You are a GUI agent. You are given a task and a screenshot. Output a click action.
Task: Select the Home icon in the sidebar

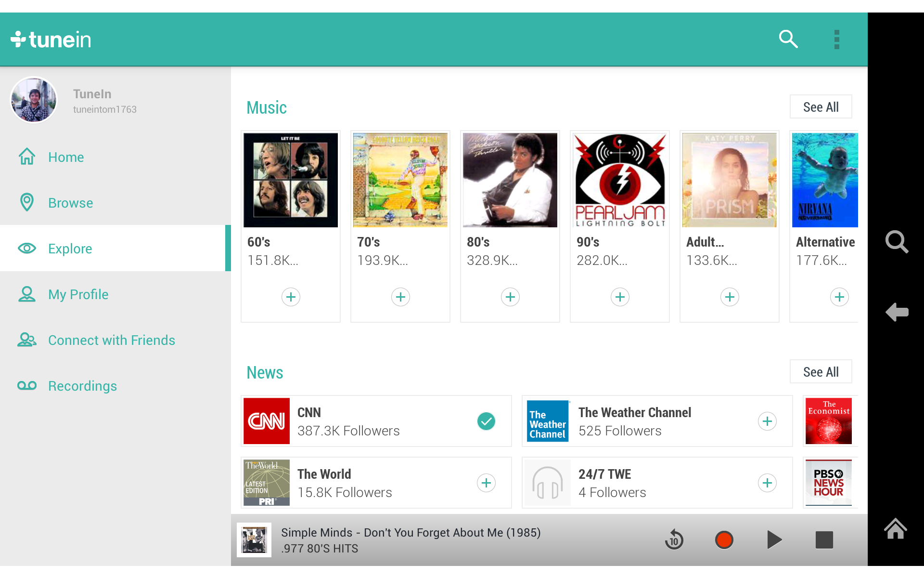[x=27, y=157]
